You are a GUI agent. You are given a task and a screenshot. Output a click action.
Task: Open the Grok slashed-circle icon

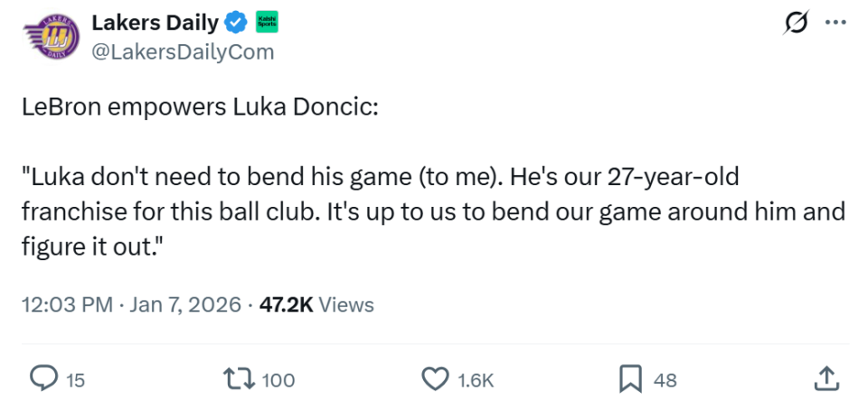tap(797, 26)
